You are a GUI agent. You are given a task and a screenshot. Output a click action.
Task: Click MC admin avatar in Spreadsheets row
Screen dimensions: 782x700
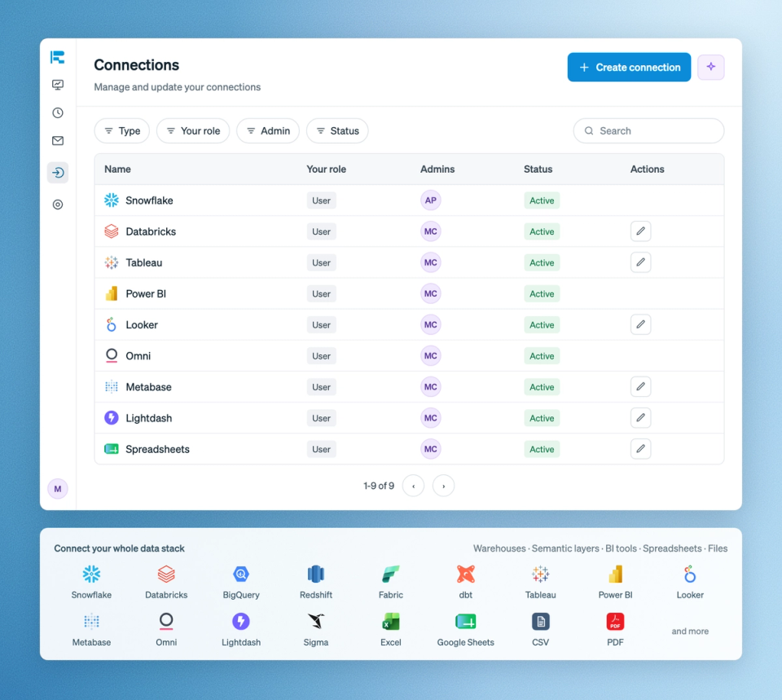430,449
